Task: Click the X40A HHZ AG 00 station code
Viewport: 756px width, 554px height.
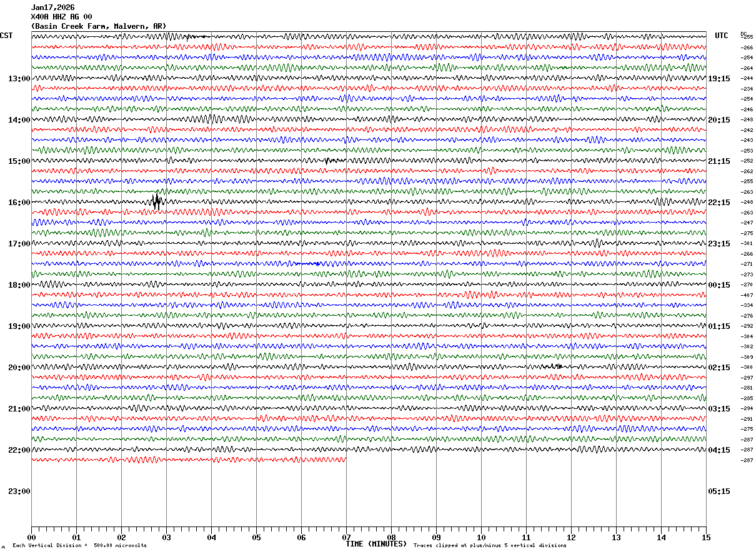Action: (61, 17)
